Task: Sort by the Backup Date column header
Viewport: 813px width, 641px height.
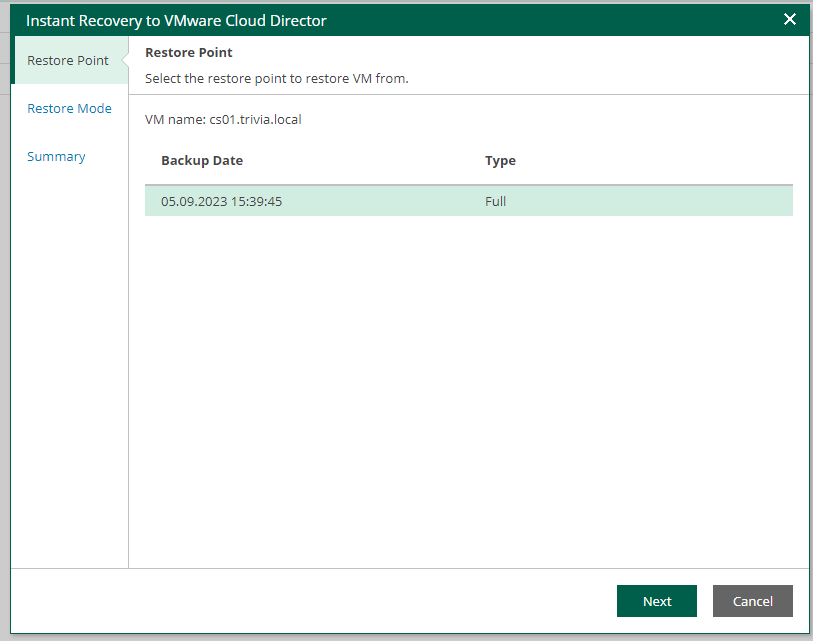Action: pos(202,161)
